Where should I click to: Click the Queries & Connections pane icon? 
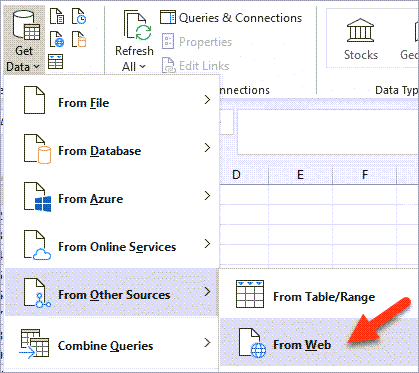click(168, 17)
